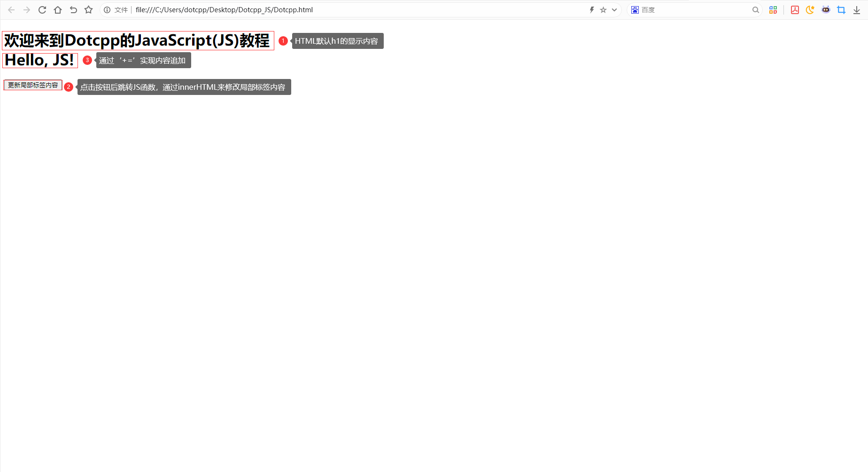Screen dimensions: 868x472
Task: Click the page reload icon
Action: [42, 9]
